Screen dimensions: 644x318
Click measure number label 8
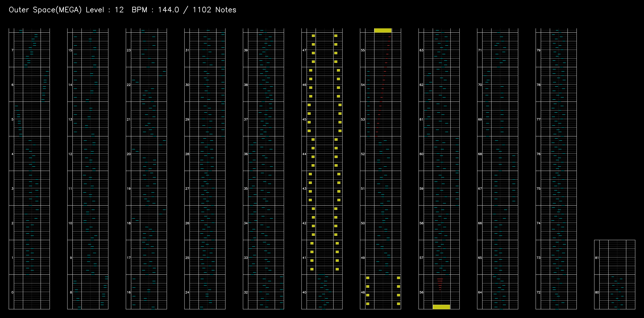point(71,292)
